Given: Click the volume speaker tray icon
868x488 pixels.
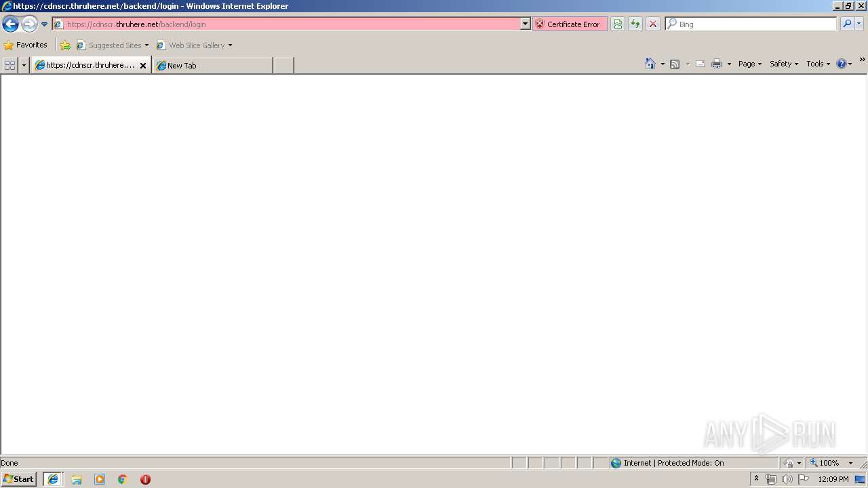Looking at the screenshot, I should pyautogui.click(x=787, y=479).
